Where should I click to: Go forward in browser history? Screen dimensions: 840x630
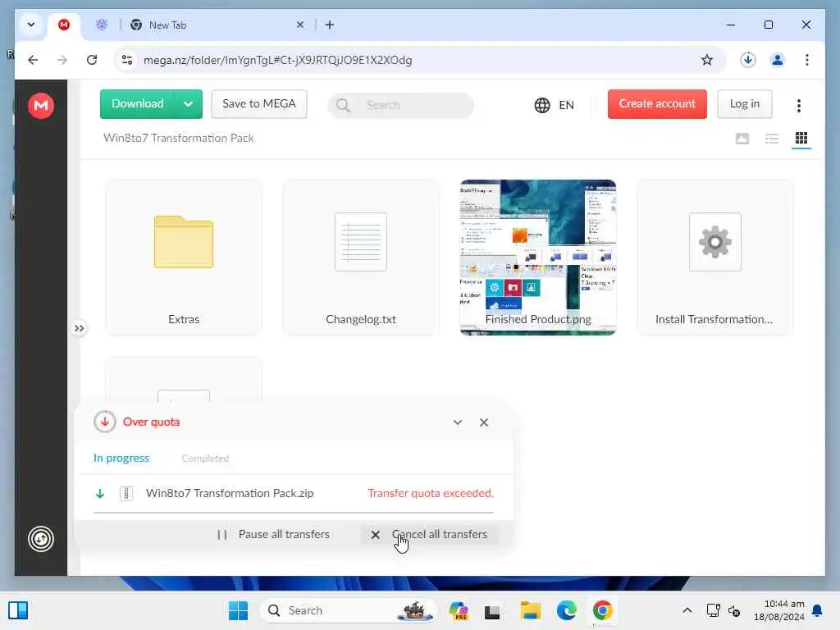pyautogui.click(x=62, y=60)
